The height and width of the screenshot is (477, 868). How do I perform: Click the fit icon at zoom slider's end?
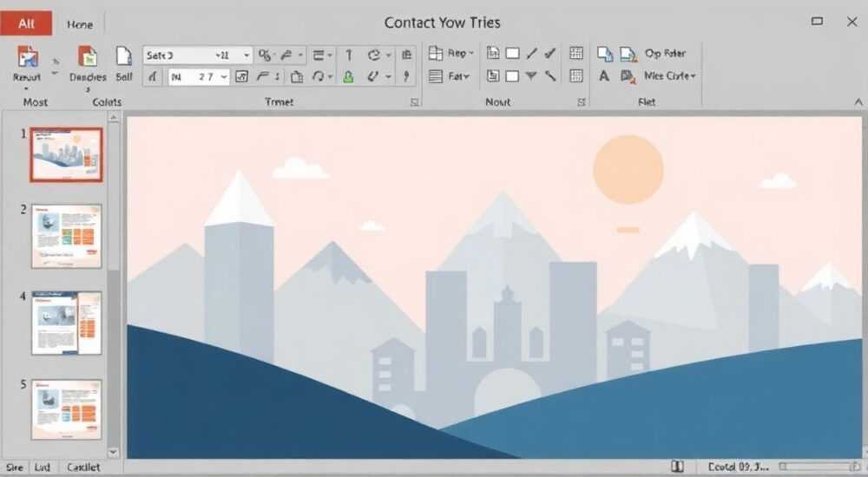pyautogui.click(x=857, y=467)
